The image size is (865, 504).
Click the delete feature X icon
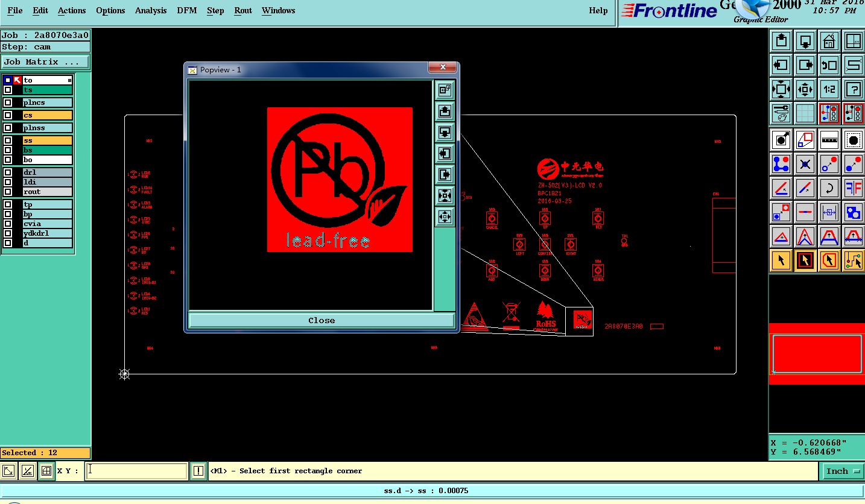805,164
